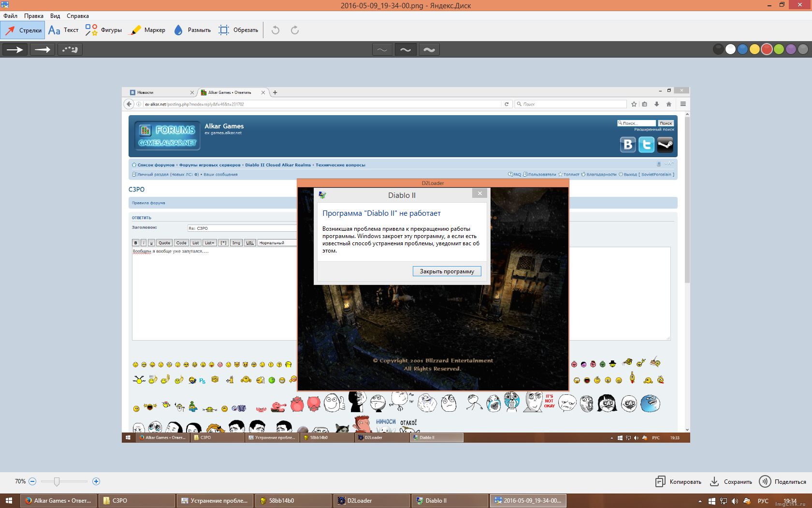Click the zoom slider handle

pyautogui.click(x=57, y=481)
